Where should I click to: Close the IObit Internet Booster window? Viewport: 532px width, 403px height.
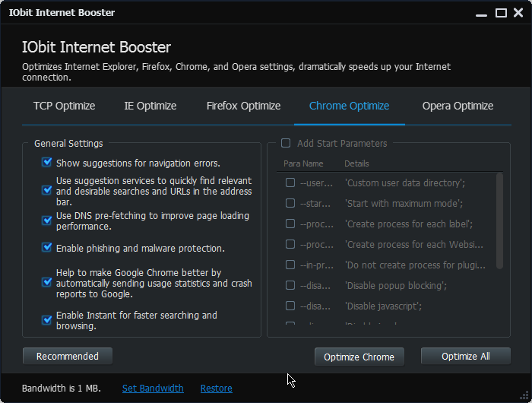click(518, 13)
